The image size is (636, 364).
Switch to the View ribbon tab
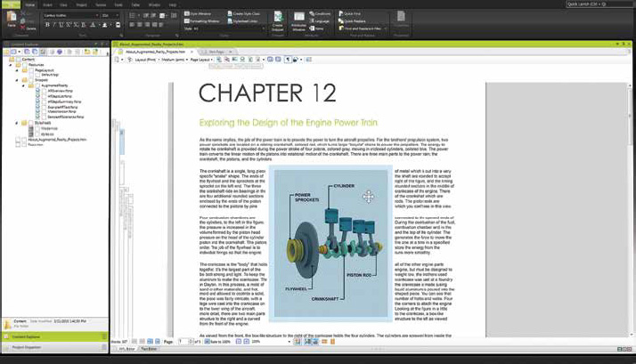point(63,4)
